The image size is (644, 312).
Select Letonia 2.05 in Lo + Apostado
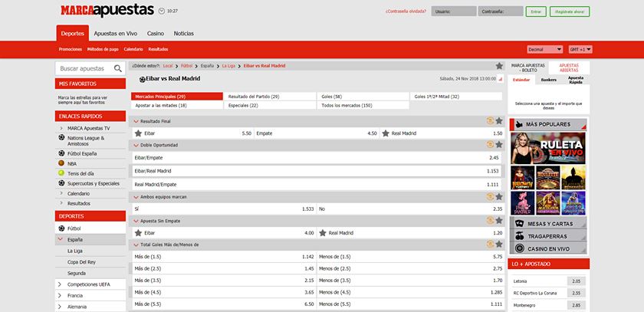tap(577, 281)
